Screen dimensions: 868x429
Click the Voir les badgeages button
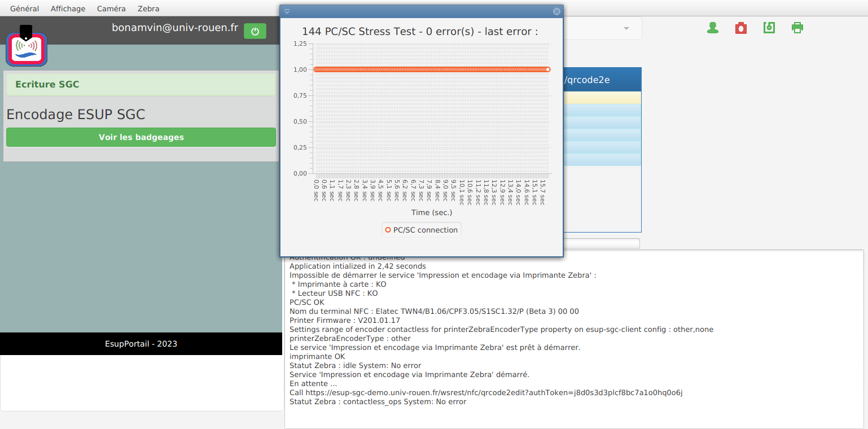click(x=141, y=137)
